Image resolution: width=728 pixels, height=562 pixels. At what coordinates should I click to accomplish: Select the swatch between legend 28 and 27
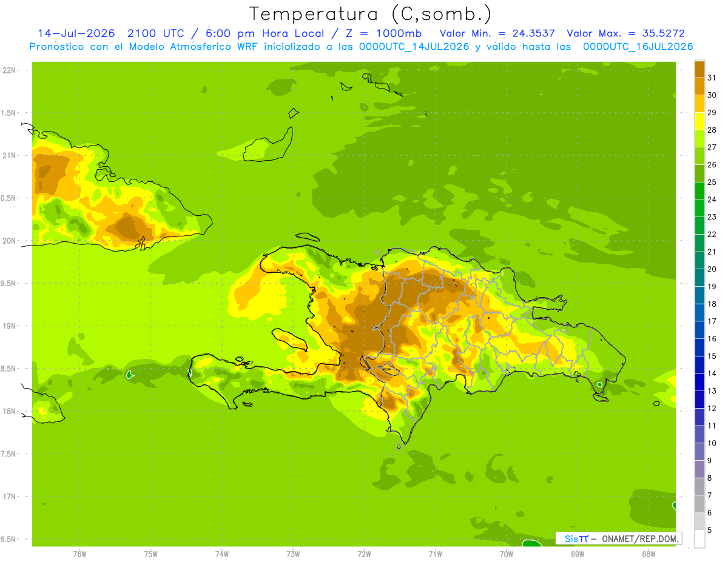point(699,138)
